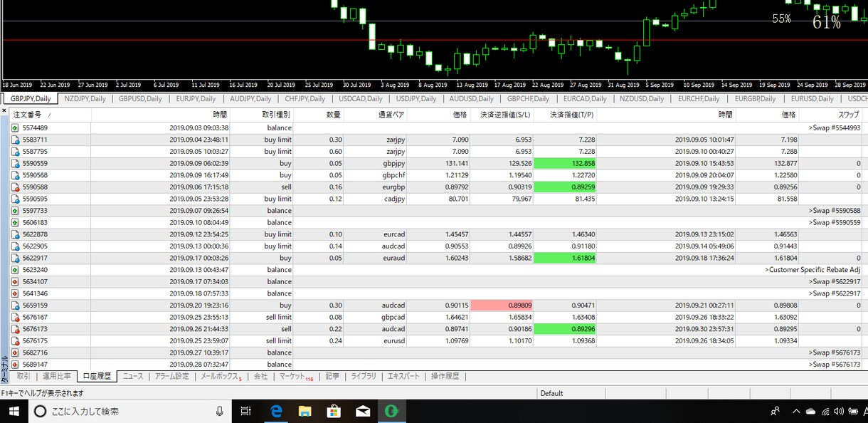Sort by the 注文番号 column header
The height and width of the screenshot is (423, 868).
click(50, 114)
